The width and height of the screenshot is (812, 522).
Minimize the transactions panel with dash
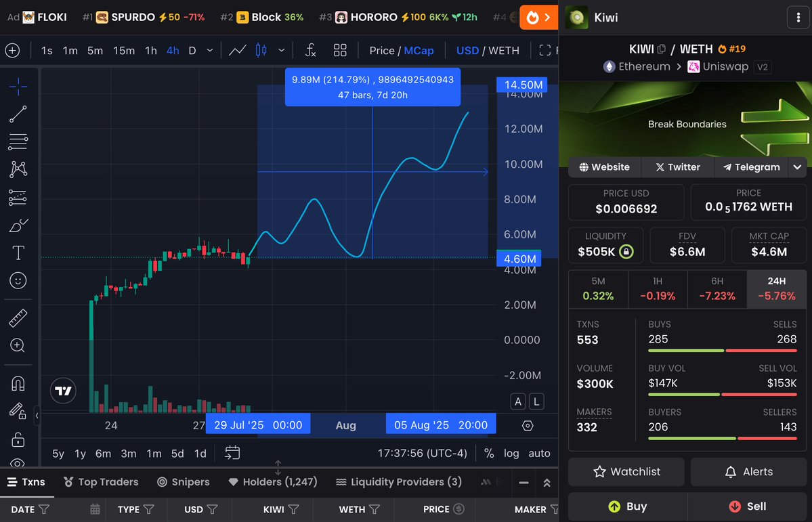pyautogui.click(x=523, y=483)
